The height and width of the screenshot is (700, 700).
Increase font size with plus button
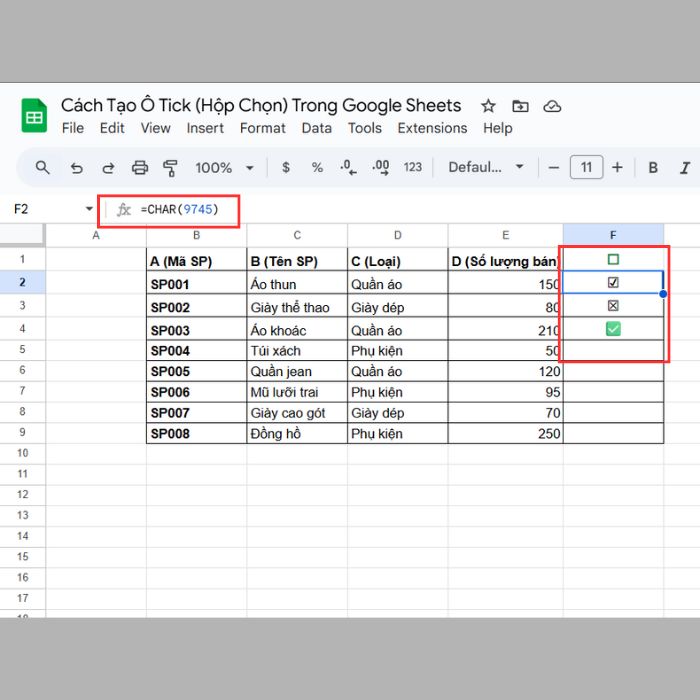[x=617, y=167]
